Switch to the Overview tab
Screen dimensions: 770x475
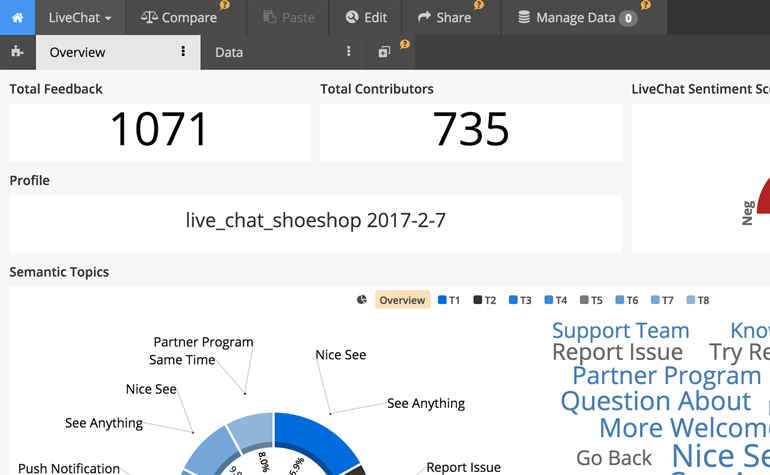[77, 52]
